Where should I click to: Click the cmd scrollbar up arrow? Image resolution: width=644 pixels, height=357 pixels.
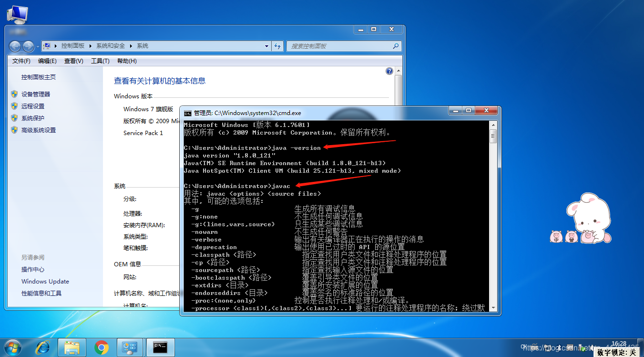coord(493,125)
